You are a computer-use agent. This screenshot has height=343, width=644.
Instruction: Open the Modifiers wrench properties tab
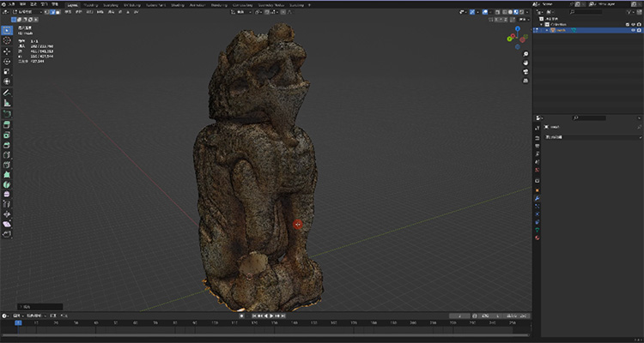coord(537,197)
